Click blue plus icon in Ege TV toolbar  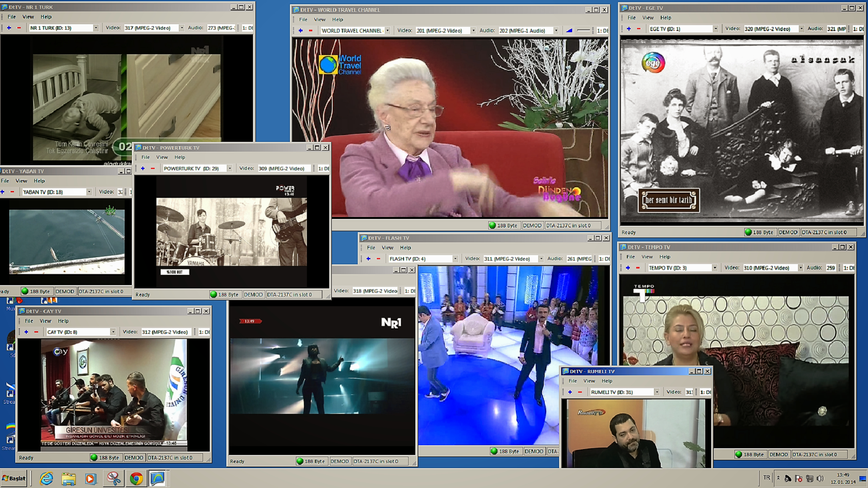(x=629, y=29)
